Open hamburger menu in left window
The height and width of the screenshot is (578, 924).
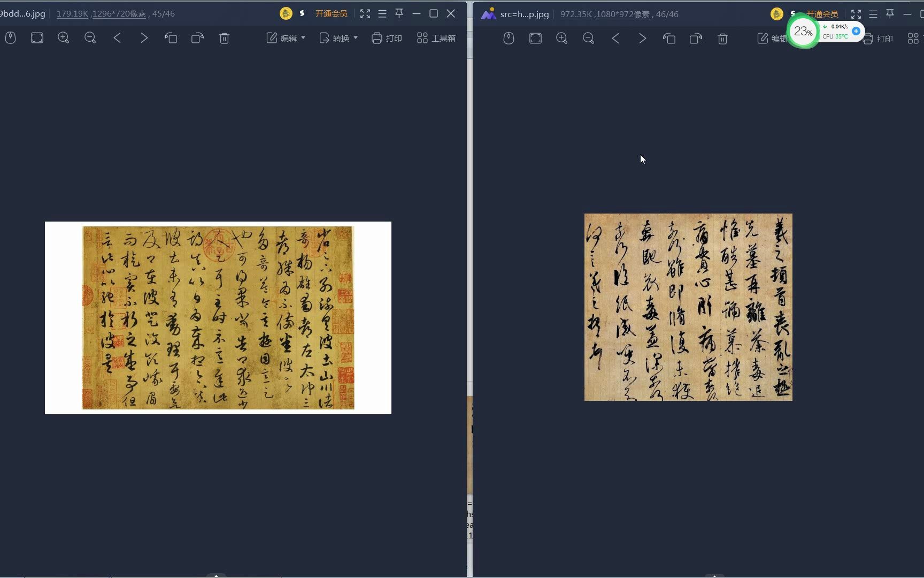(382, 14)
